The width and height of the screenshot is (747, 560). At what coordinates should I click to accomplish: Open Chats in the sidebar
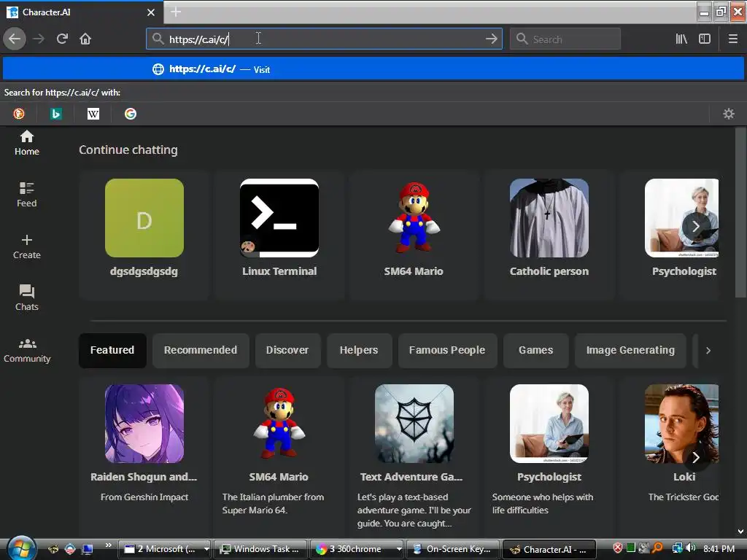click(x=27, y=298)
